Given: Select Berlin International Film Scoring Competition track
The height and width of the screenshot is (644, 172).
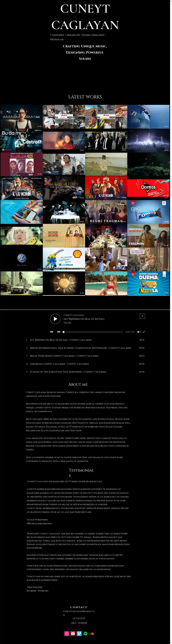Looking at the screenshot, I should point(80,348).
